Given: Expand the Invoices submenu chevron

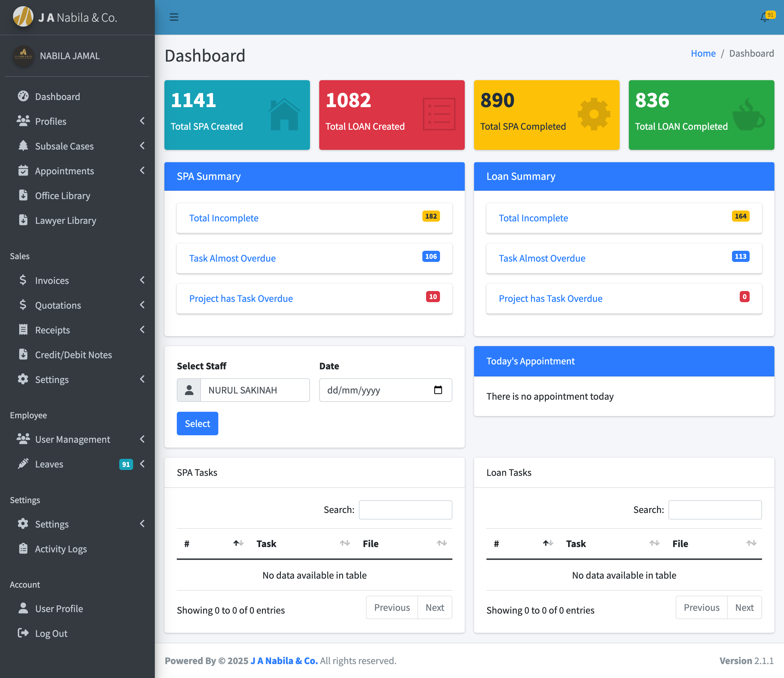Looking at the screenshot, I should coord(142,280).
